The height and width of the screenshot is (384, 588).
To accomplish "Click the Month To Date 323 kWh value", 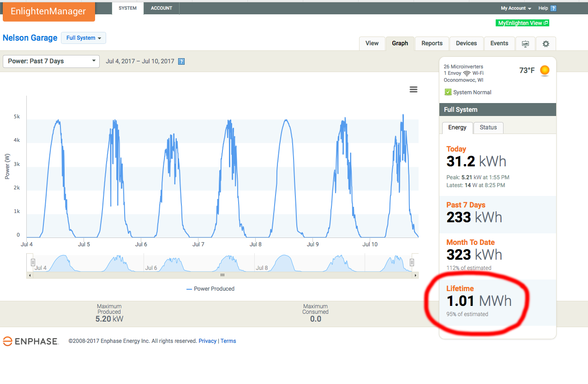I will click(x=474, y=255).
